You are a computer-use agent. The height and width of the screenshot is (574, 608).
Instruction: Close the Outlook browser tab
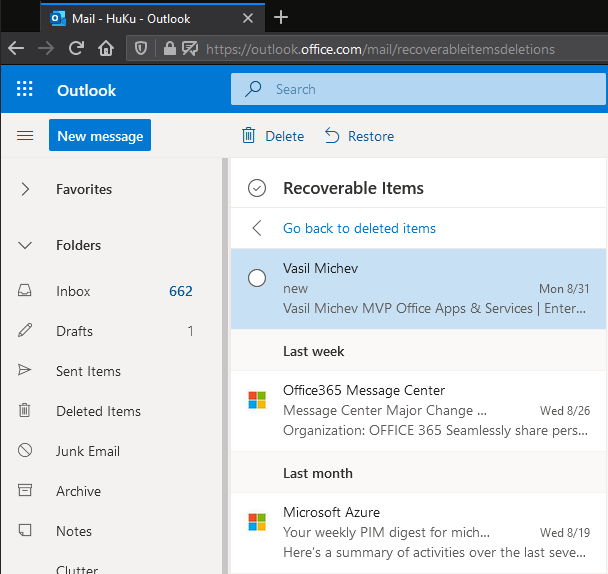(248, 18)
